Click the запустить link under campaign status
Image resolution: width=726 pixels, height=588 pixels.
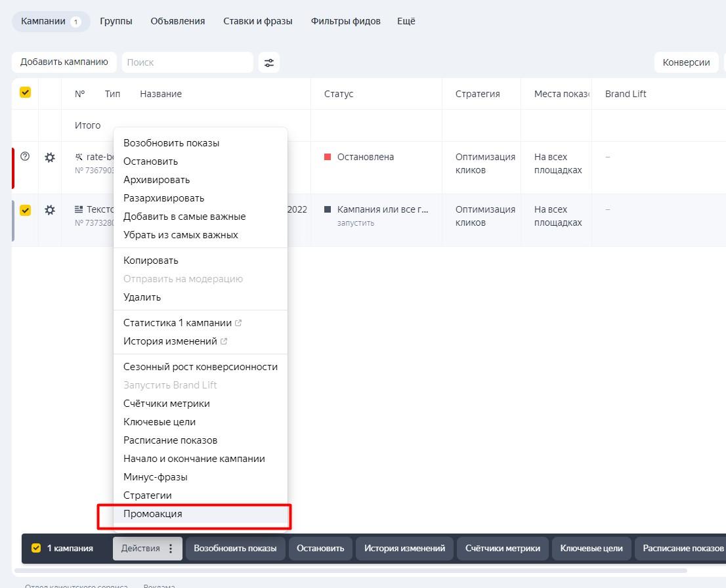pyautogui.click(x=356, y=223)
